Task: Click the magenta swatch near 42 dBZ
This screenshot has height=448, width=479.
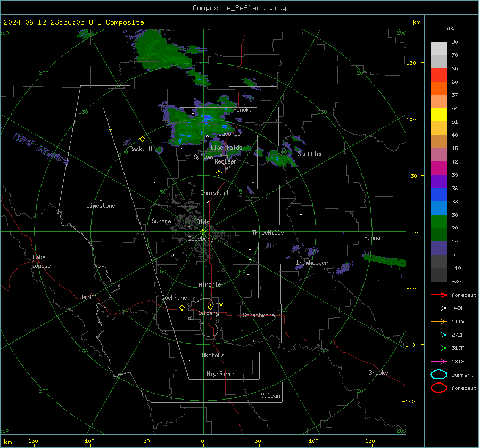Action: 439,168
